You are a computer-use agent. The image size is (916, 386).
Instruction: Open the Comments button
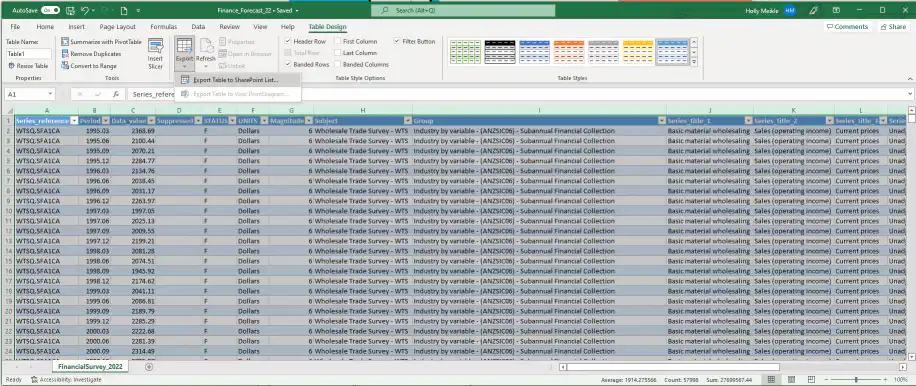pos(847,27)
